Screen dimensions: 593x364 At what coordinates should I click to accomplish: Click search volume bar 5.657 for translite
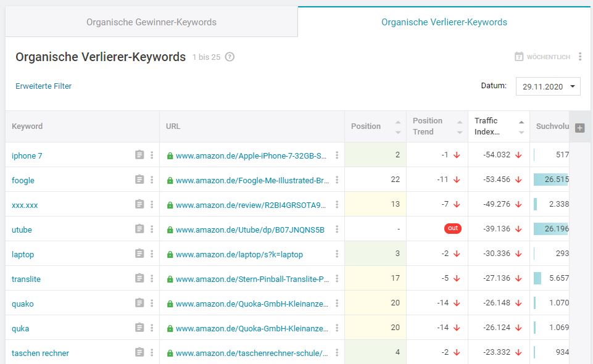tap(537, 278)
